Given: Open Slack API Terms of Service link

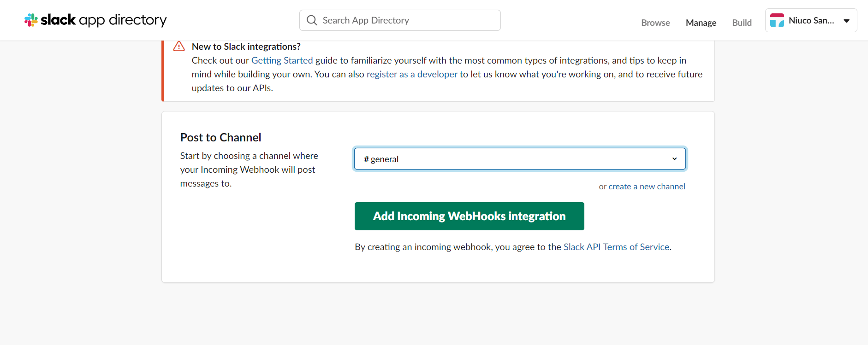Looking at the screenshot, I should (x=616, y=247).
